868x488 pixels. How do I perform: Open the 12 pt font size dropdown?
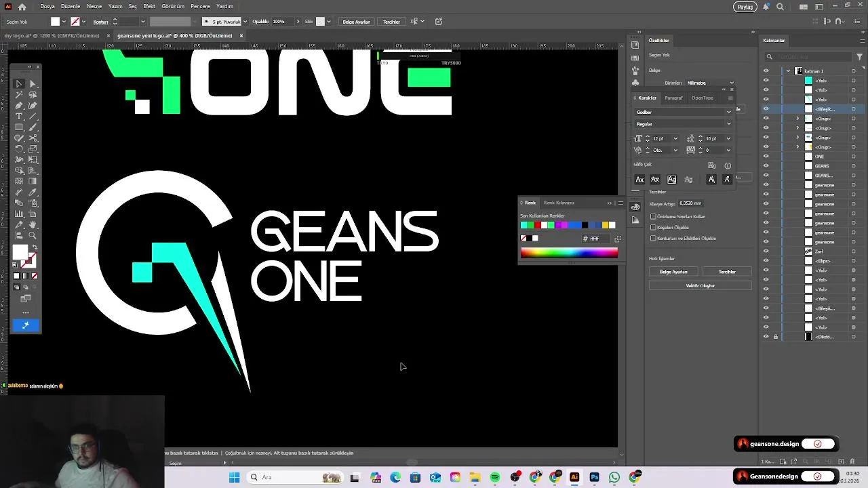click(675, 139)
